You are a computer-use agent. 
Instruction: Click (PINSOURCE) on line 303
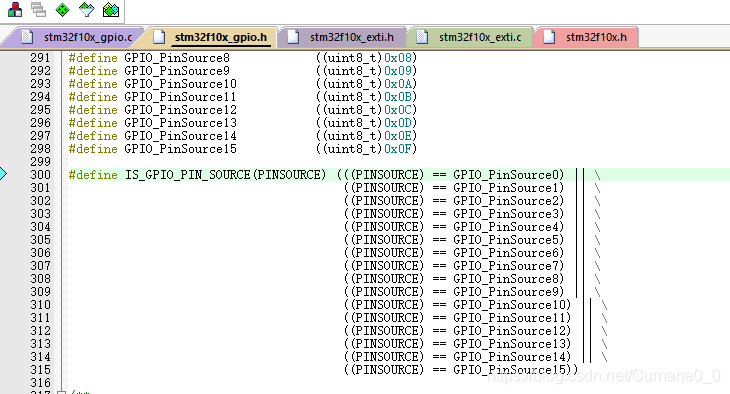point(387,214)
